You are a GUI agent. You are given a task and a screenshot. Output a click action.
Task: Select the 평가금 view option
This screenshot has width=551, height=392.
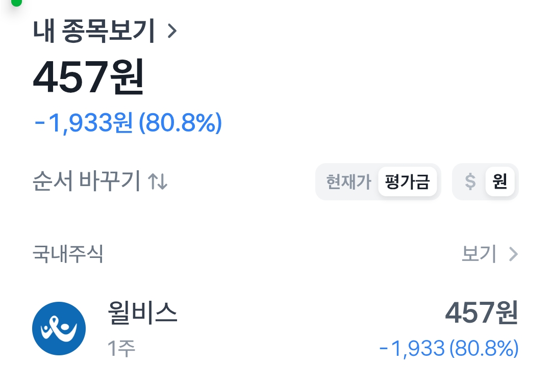click(407, 181)
